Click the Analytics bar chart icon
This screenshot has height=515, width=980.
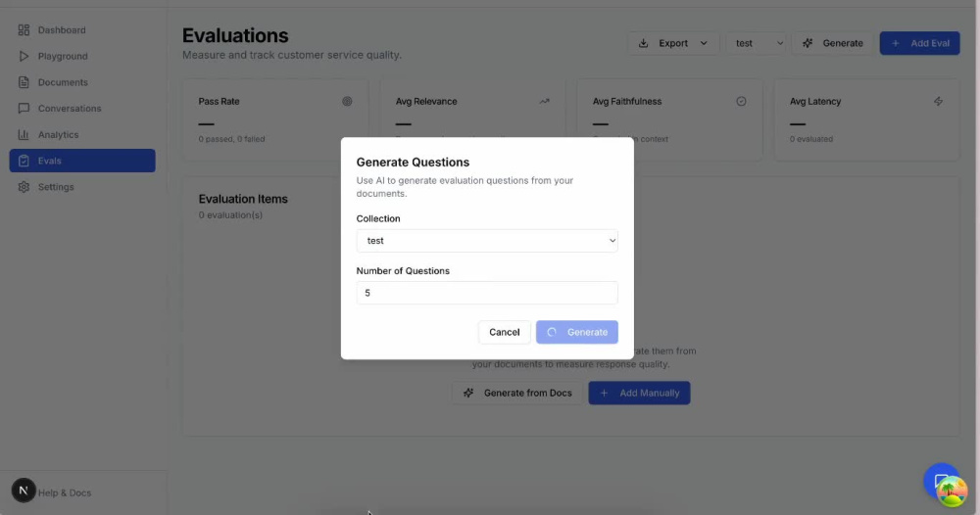click(24, 135)
